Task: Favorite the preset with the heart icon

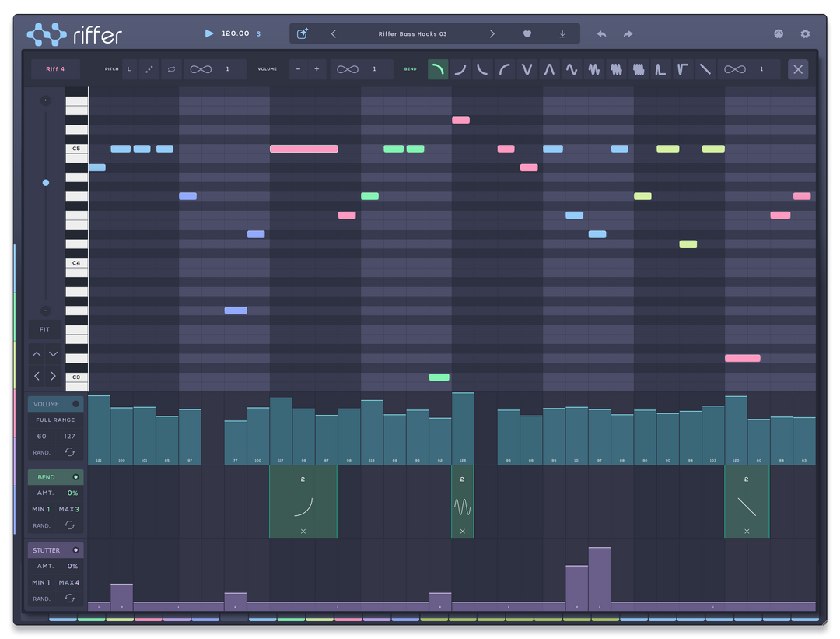Action: click(527, 33)
